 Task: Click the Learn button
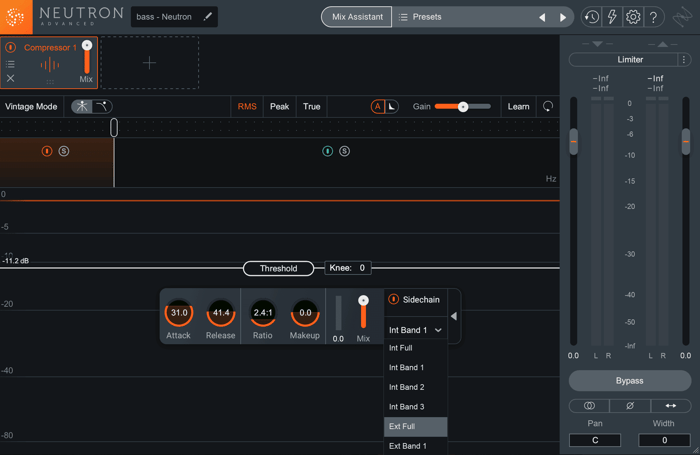[x=518, y=106]
